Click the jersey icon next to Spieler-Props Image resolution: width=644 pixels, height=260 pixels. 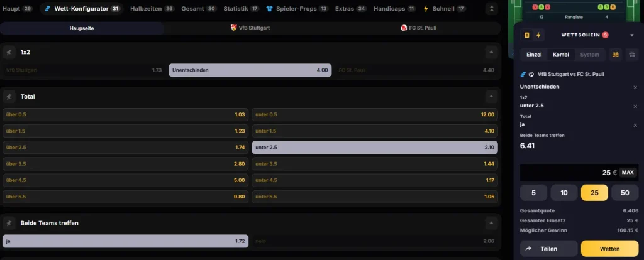click(x=269, y=9)
